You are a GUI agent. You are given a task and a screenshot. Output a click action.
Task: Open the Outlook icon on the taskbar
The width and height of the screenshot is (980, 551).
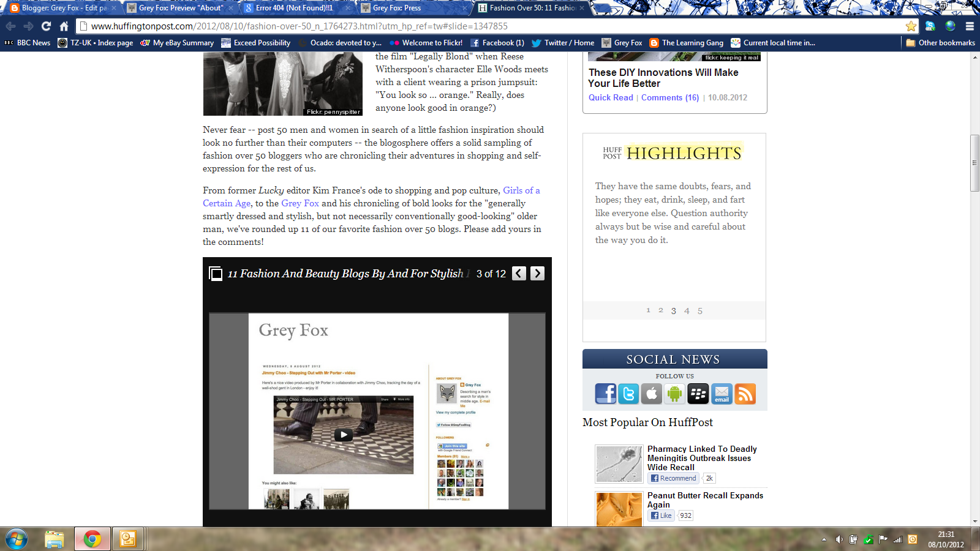128,539
